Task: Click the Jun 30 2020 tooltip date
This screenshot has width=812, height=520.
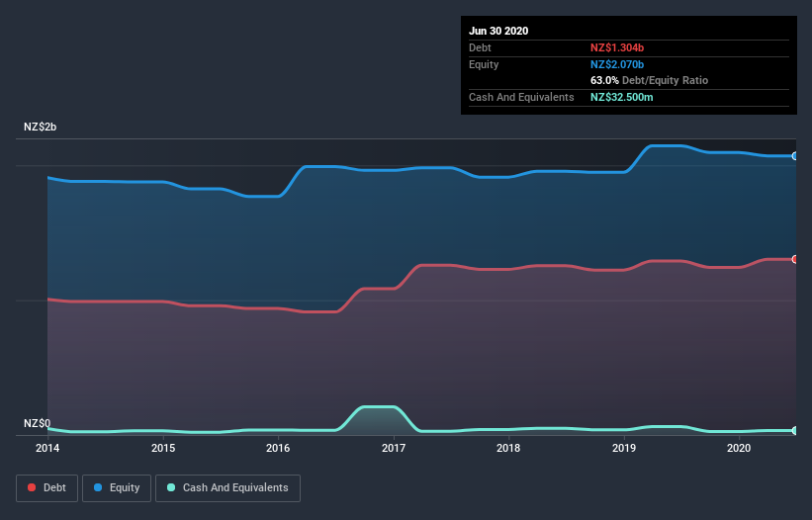Action: pos(498,31)
